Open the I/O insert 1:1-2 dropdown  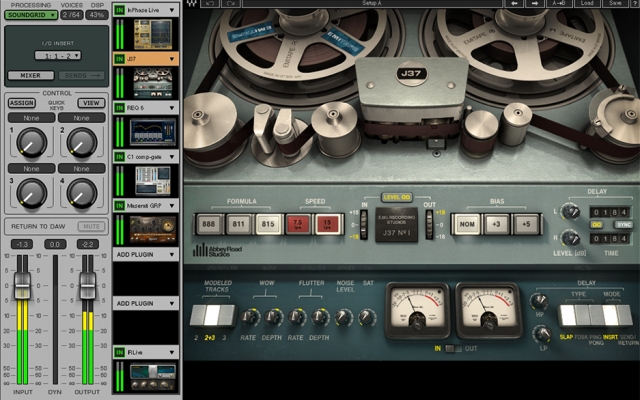58,56
